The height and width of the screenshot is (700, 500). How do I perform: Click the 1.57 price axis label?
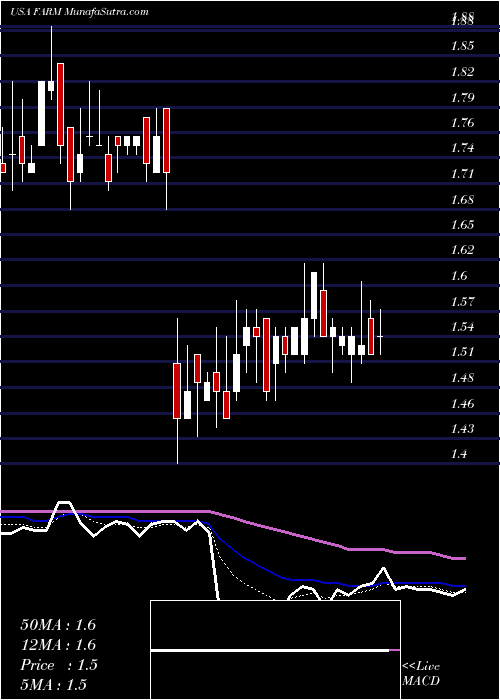tap(462, 301)
